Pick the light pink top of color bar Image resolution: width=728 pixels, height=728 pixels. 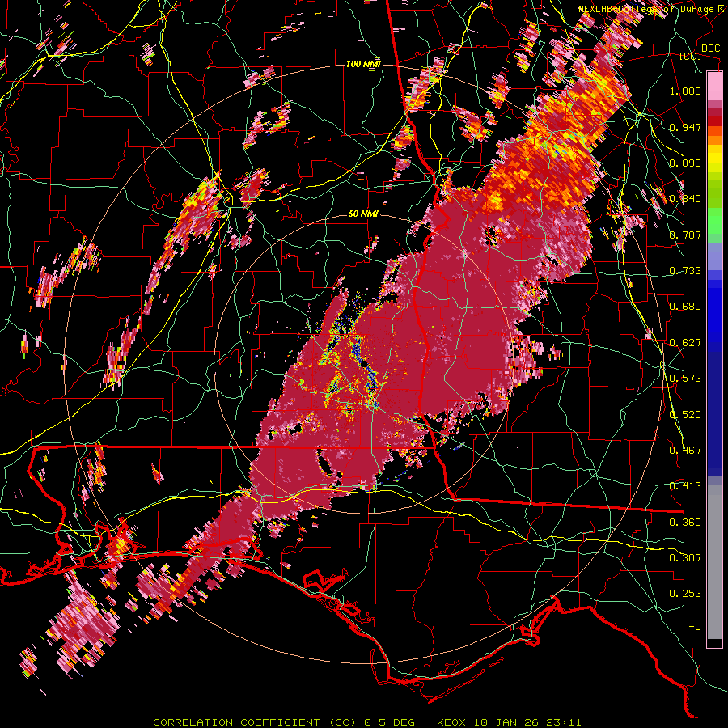[x=714, y=87]
